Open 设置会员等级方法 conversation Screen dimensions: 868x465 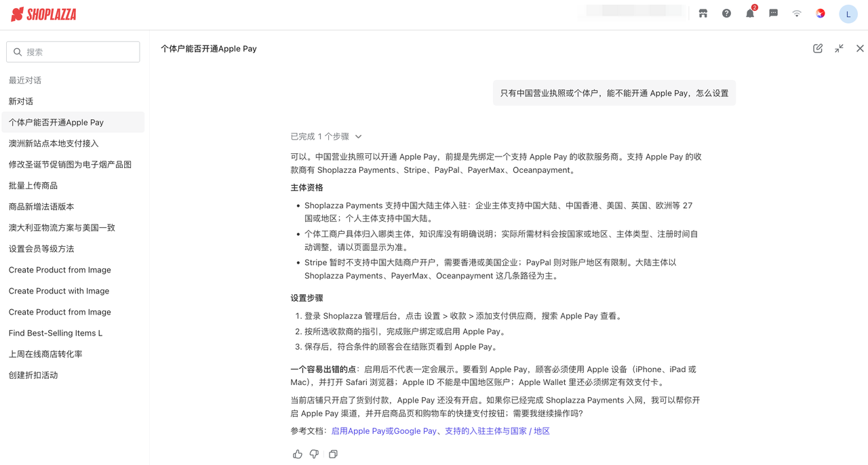(73, 249)
